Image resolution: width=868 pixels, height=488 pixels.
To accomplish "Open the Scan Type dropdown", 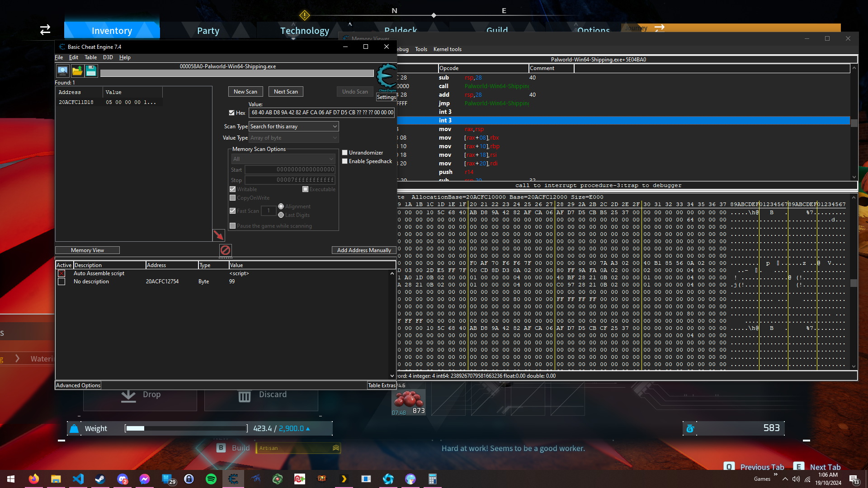I will (x=294, y=127).
